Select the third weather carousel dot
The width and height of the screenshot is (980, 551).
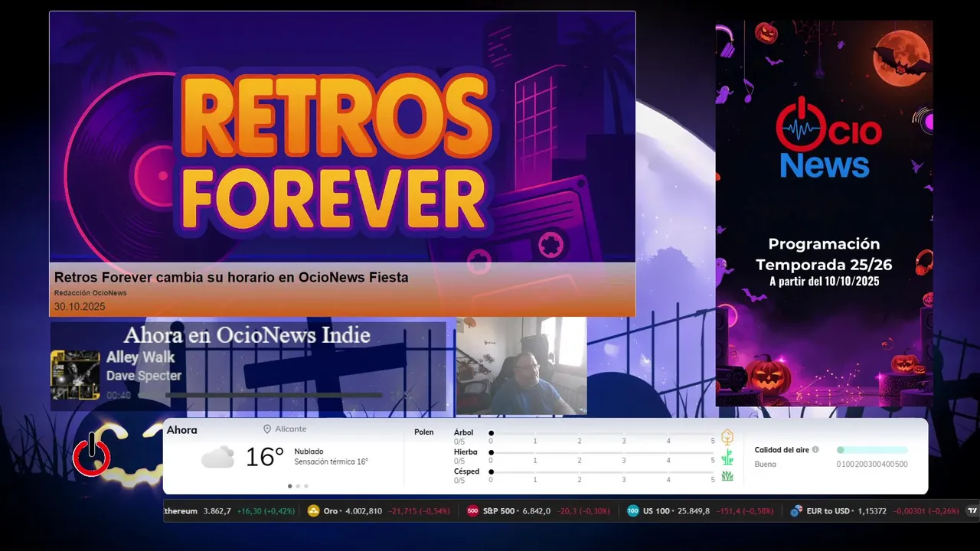pyautogui.click(x=306, y=486)
